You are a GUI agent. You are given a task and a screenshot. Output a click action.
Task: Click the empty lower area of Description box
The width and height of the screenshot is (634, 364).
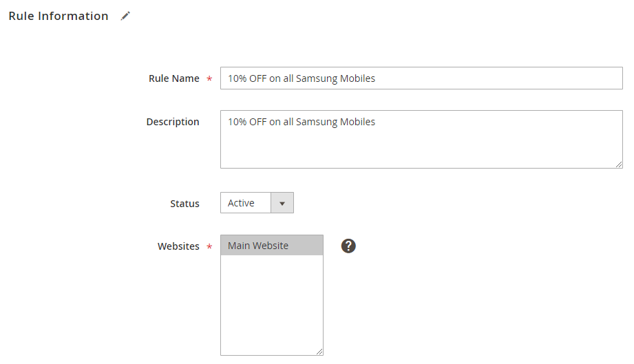pyautogui.click(x=421, y=149)
